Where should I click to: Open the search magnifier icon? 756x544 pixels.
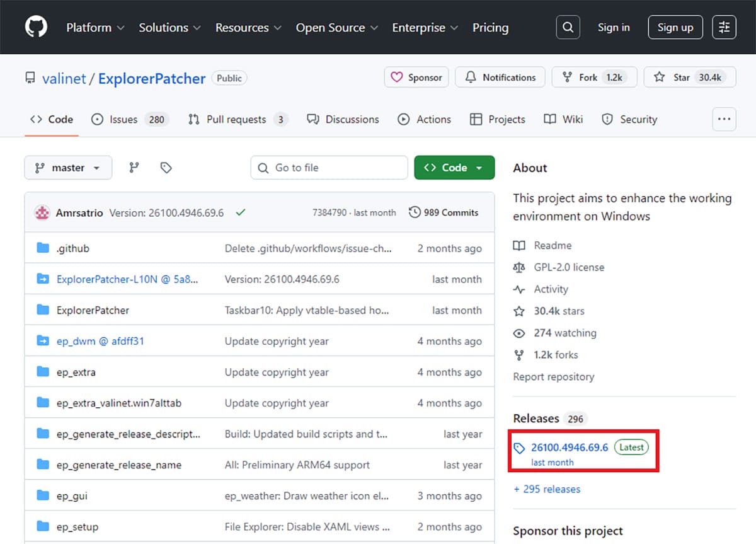pos(568,28)
